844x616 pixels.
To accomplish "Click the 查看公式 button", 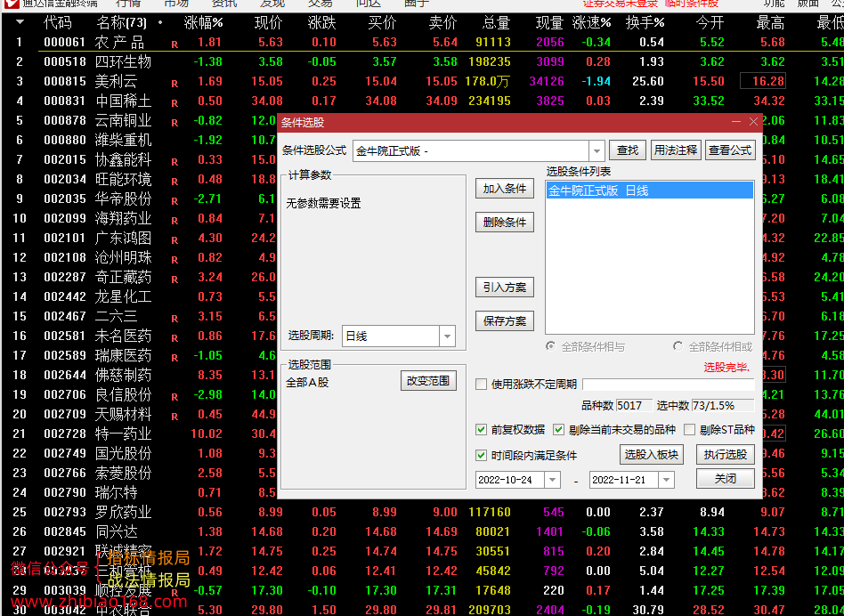I will pyautogui.click(x=730, y=150).
